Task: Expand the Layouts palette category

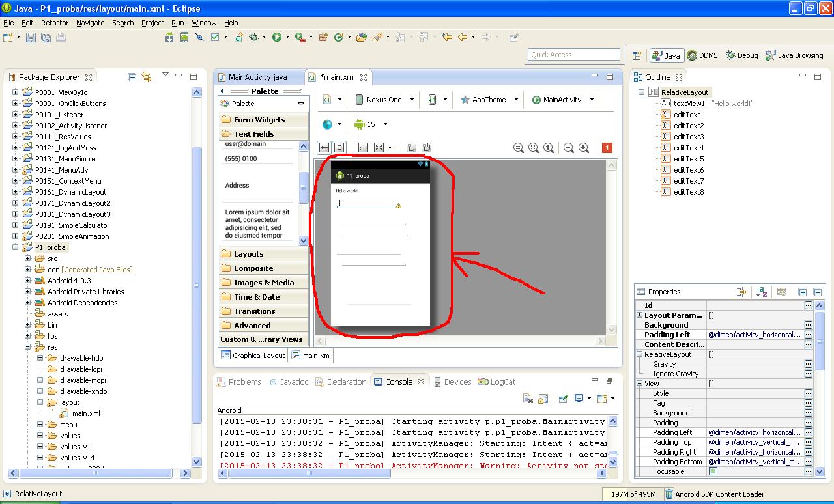Action: pyautogui.click(x=263, y=254)
